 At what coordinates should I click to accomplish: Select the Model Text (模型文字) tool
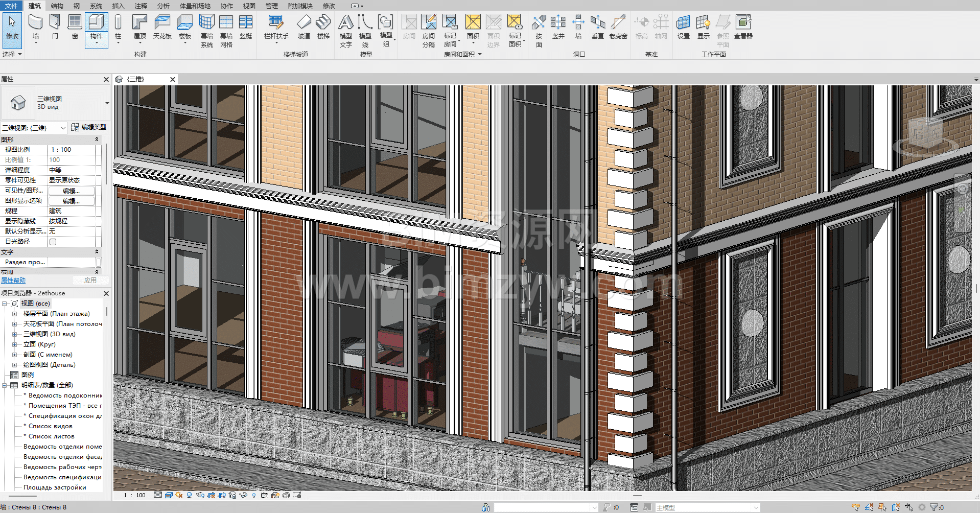(x=346, y=31)
